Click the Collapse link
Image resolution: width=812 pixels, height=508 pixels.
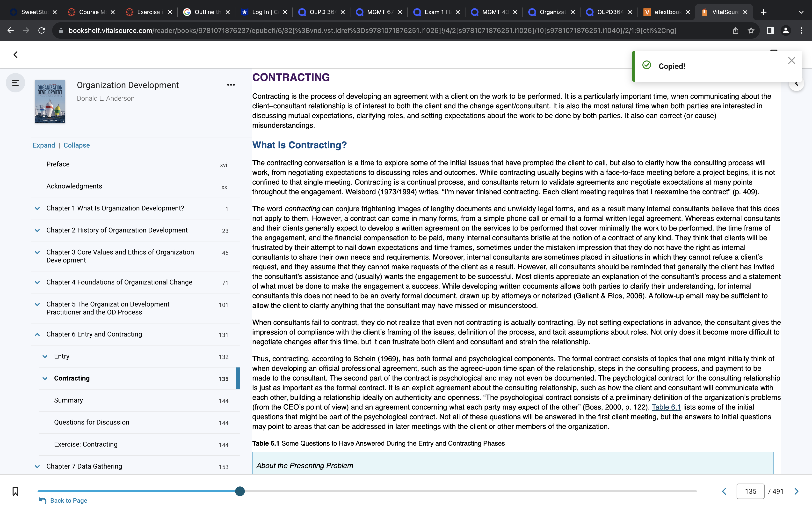[77, 145]
